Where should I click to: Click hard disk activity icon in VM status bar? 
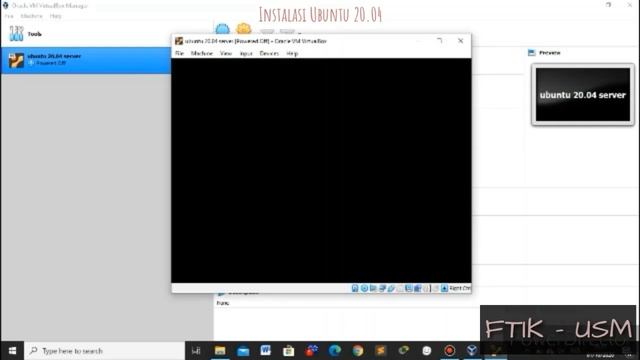(355, 288)
